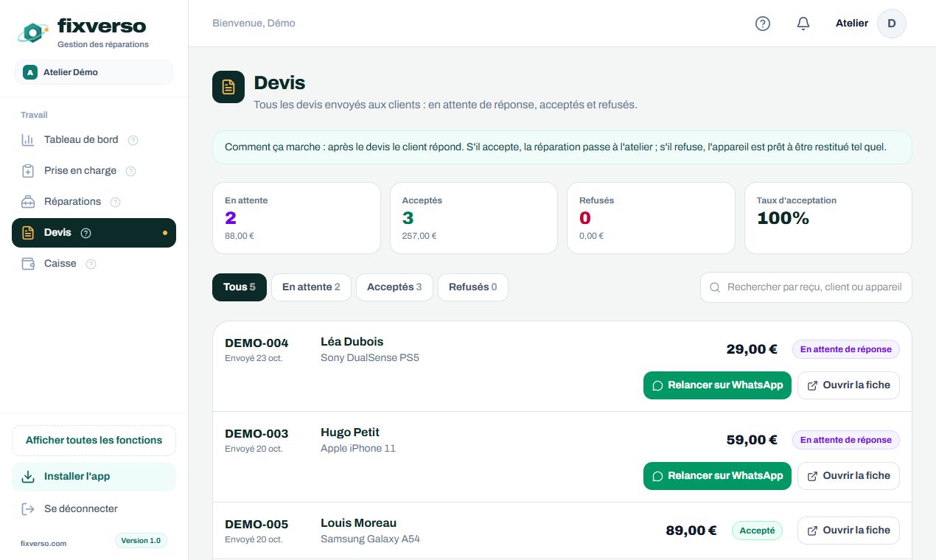Viewport: 936px width, 560px height.
Task: Click help icon next to Caisse
Action: [x=91, y=264]
